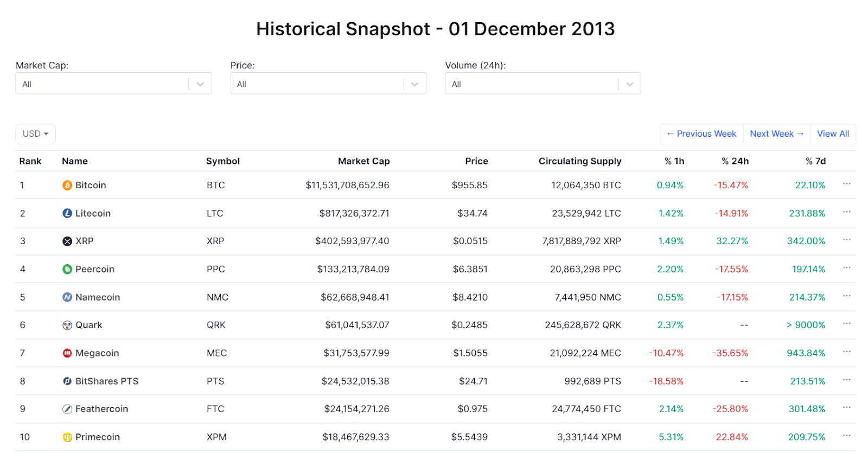Expand the Market Cap filter dropdown
868x453 pixels.
click(200, 84)
